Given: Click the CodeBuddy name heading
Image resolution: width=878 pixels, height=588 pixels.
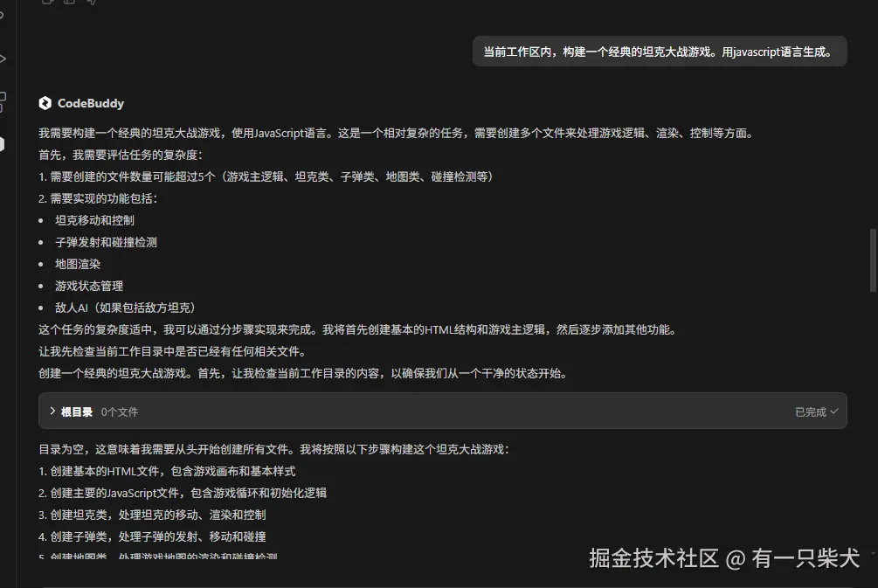Looking at the screenshot, I should tap(89, 102).
